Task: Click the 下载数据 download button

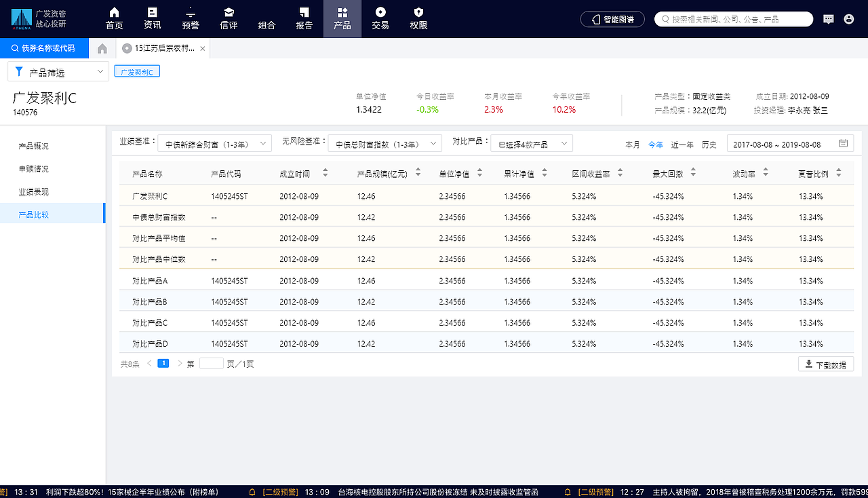Action: click(825, 364)
